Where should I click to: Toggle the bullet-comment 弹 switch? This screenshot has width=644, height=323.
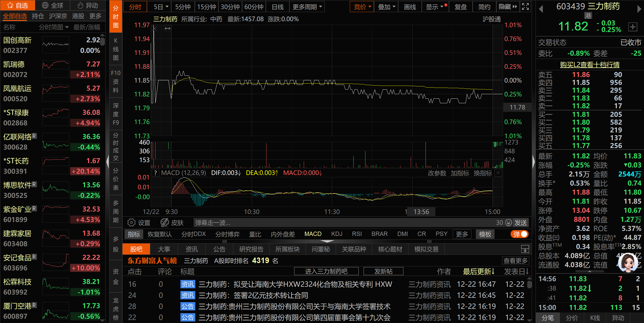[520, 234]
